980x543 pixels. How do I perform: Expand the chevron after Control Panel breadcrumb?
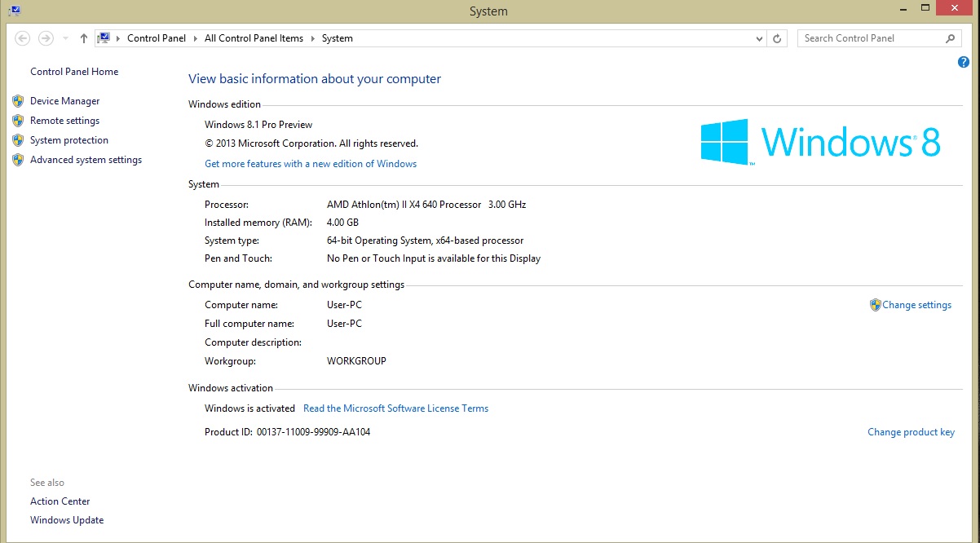click(x=196, y=38)
